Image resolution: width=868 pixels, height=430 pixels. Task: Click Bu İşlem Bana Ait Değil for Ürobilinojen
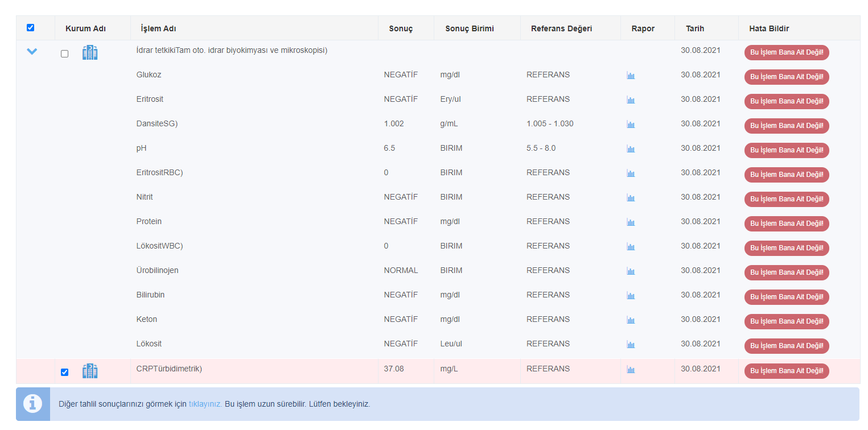click(787, 272)
